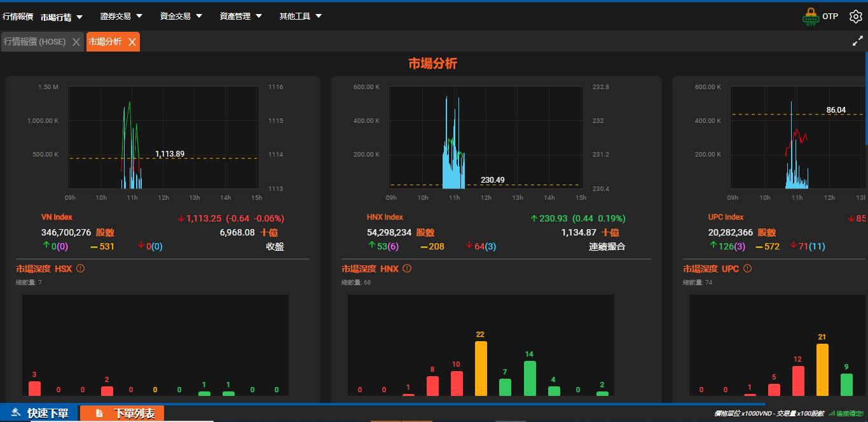Open the 資產管理 menu

(x=240, y=17)
